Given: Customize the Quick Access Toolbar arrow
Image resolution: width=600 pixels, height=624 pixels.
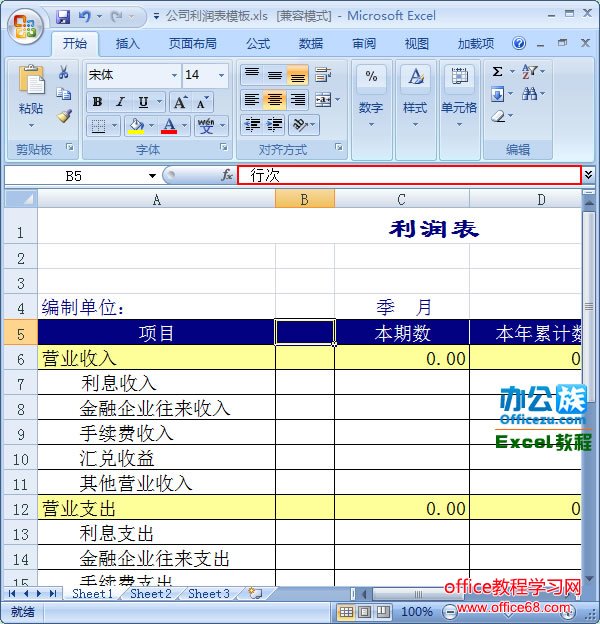Looking at the screenshot, I should coord(156,16).
